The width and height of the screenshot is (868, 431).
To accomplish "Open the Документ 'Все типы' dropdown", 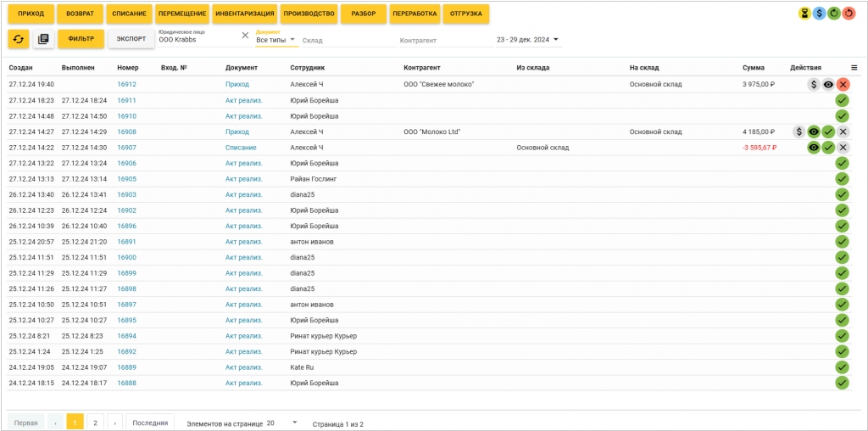I will pyautogui.click(x=276, y=40).
